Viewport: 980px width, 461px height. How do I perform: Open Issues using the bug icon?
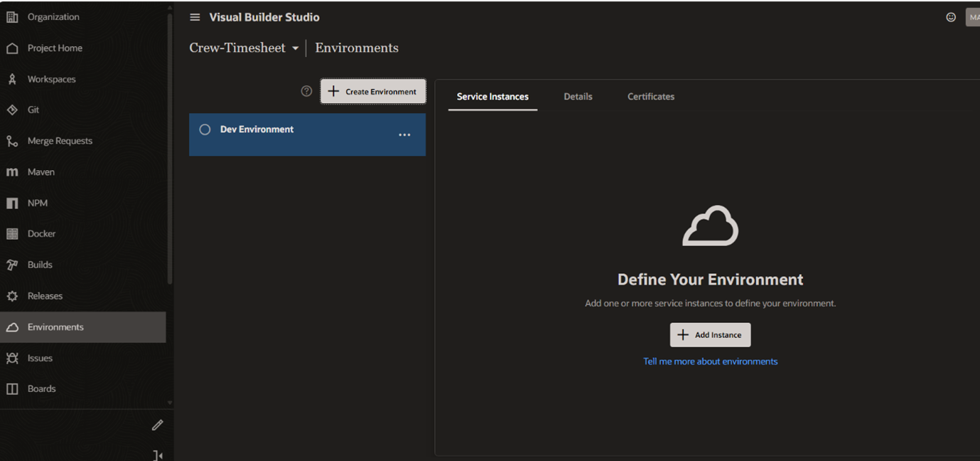(x=12, y=359)
